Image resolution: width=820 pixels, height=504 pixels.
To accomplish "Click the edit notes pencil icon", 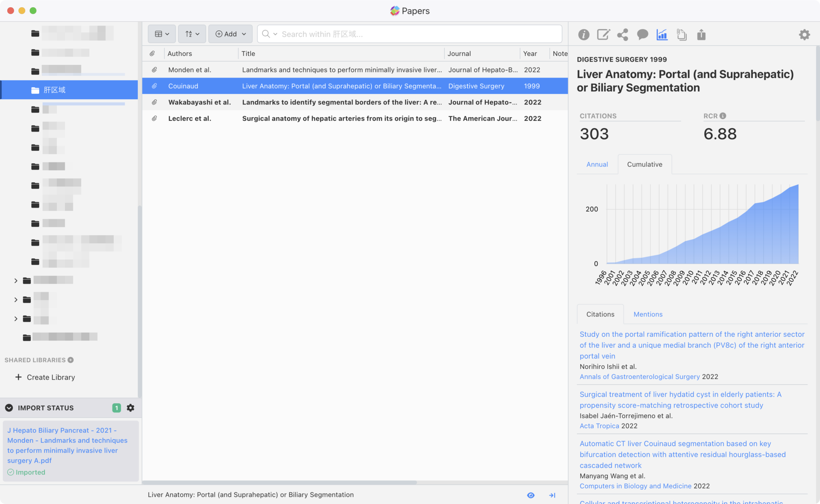I will (x=603, y=35).
